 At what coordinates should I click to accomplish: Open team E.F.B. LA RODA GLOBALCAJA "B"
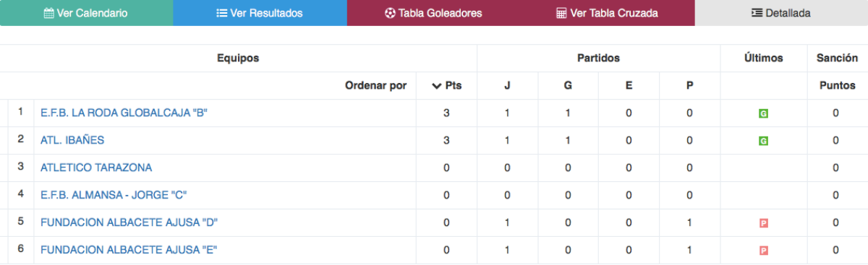124,113
